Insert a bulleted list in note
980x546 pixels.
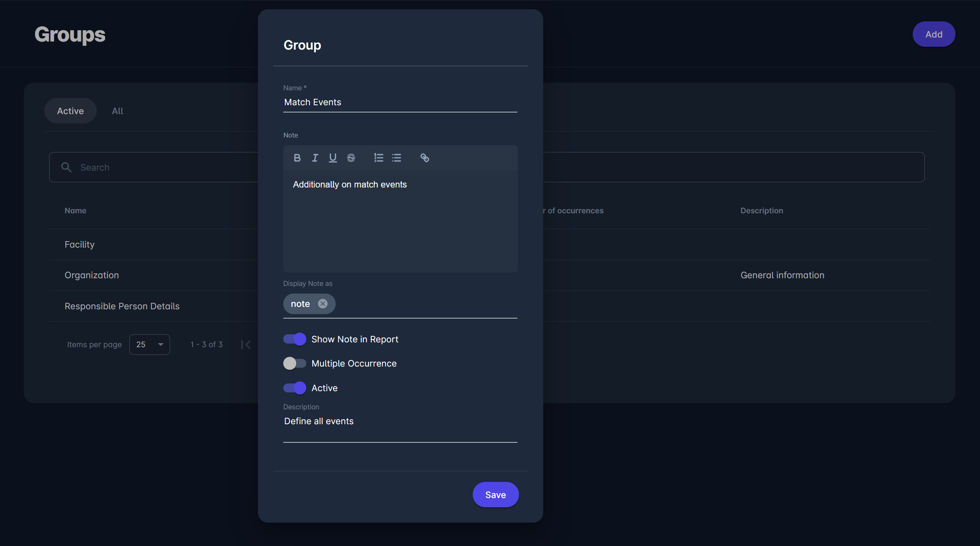(x=397, y=158)
